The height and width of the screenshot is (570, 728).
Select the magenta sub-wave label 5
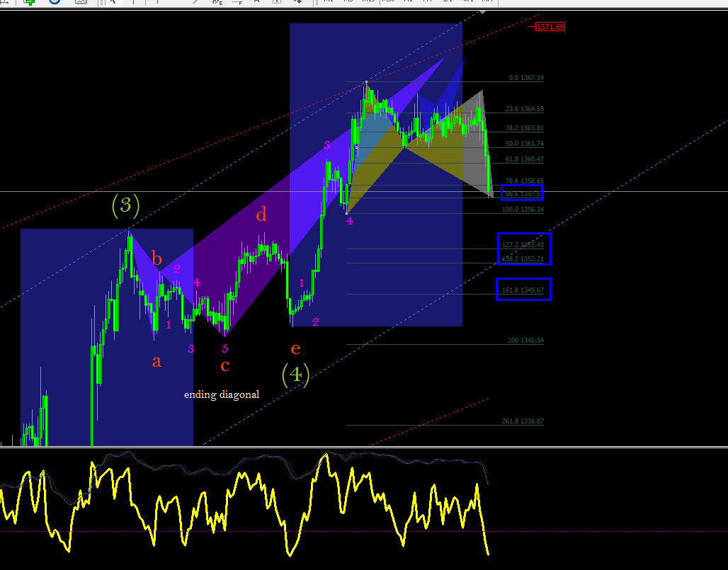point(224,348)
